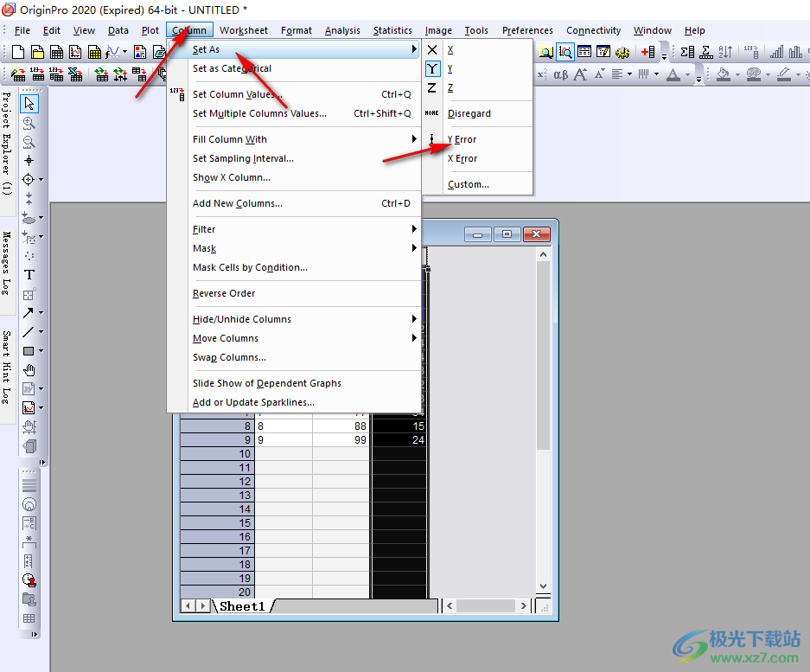Select the Data Reader tool
Screen dimensions: 810x672
(x=29, y=180)
